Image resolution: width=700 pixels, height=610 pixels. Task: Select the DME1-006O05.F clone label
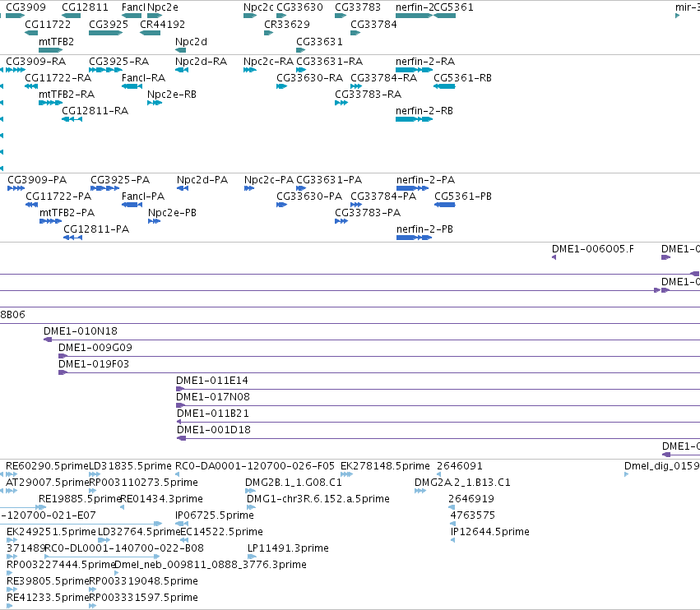[x=592, y=249]
